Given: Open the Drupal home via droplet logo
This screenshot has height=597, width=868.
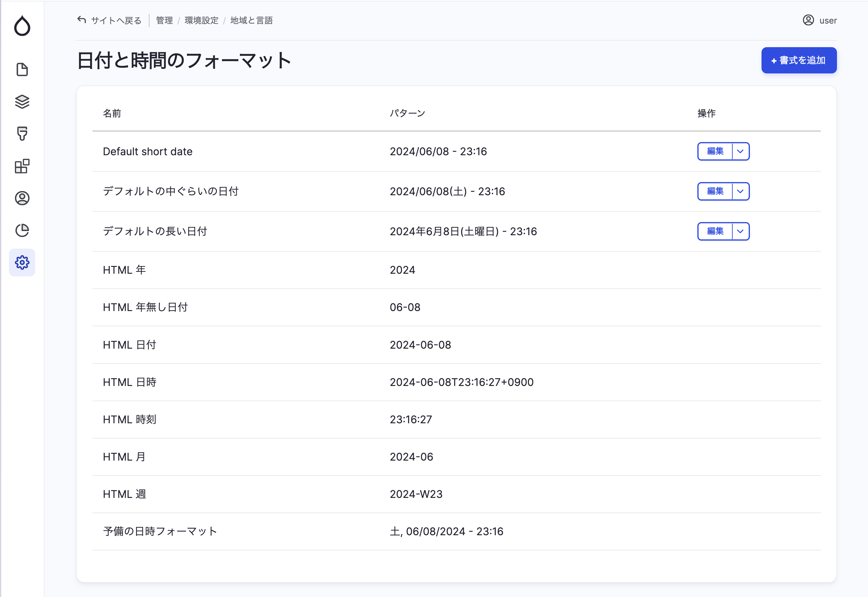Looking at the screenshot, I should coord(22,26).
